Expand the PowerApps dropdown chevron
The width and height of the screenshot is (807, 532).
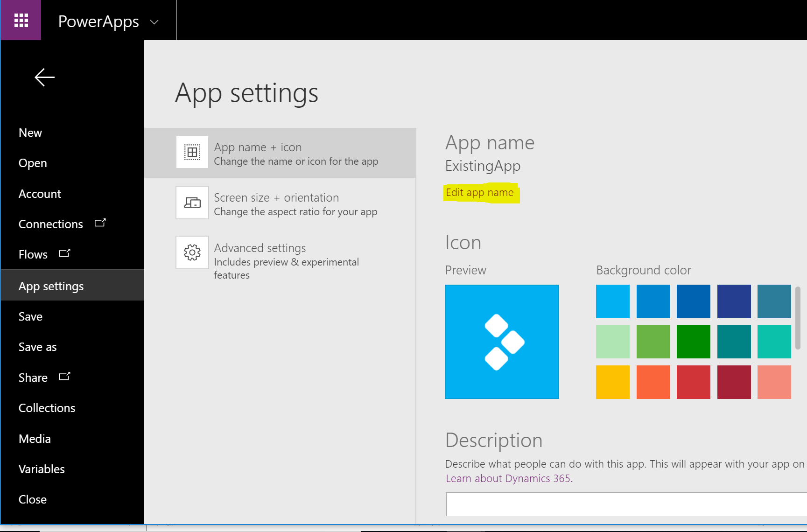coord(154,22)
